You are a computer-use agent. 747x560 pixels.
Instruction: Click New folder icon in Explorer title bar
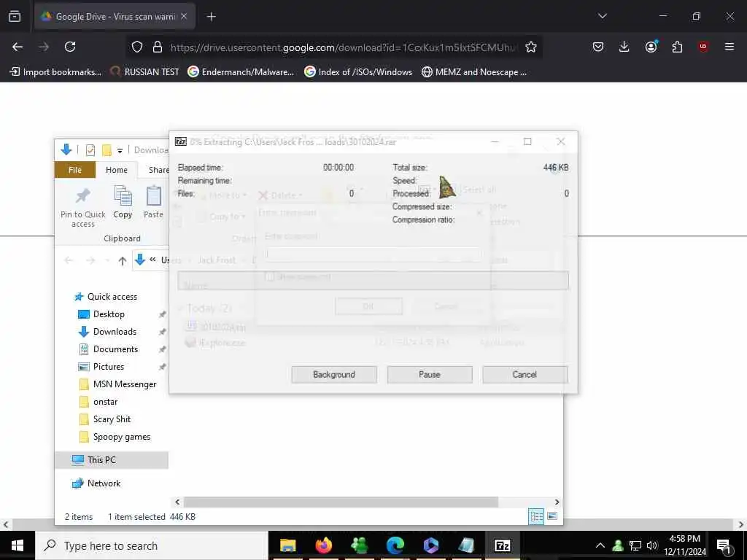107,150
